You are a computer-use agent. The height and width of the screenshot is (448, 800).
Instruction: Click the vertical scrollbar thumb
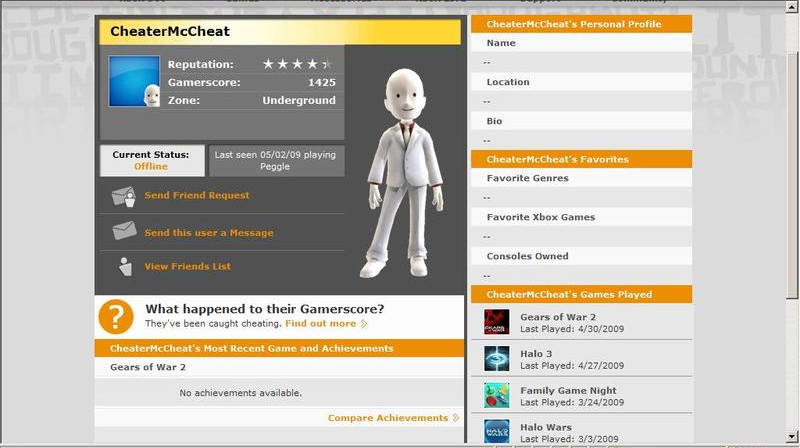click(792, 175)
